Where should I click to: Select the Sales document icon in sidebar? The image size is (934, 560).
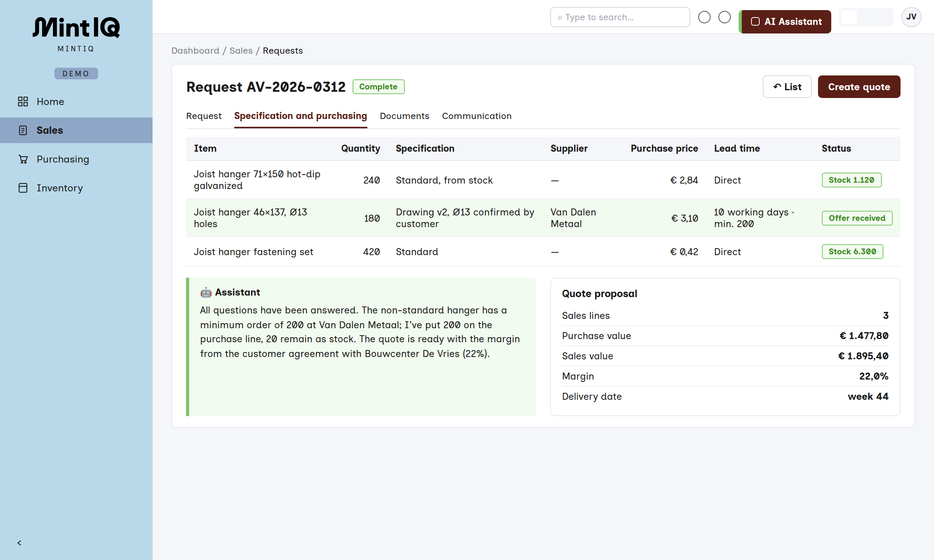(x=23, y=130)
